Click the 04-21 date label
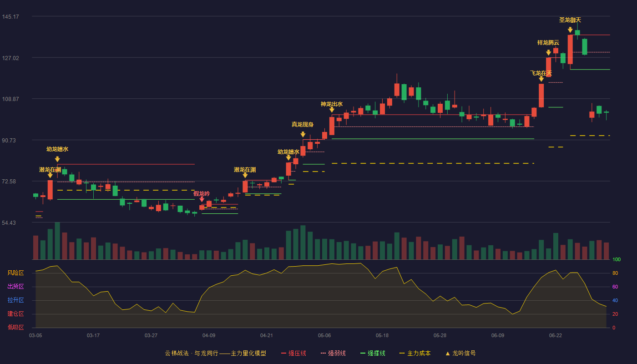This screenshot has width=637, height=364. pos(267,335)
